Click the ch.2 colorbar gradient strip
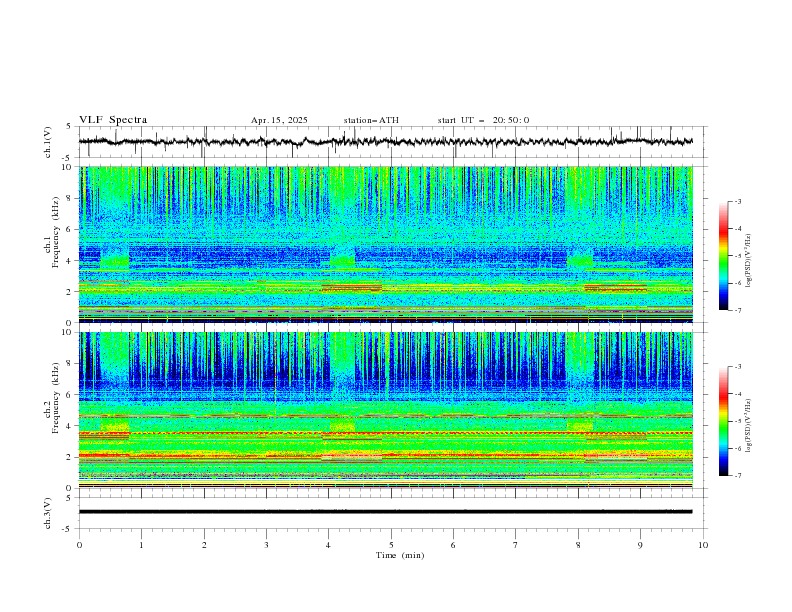Image resolution: width=792 pixels, height=612 pixels. click(723, 421)
